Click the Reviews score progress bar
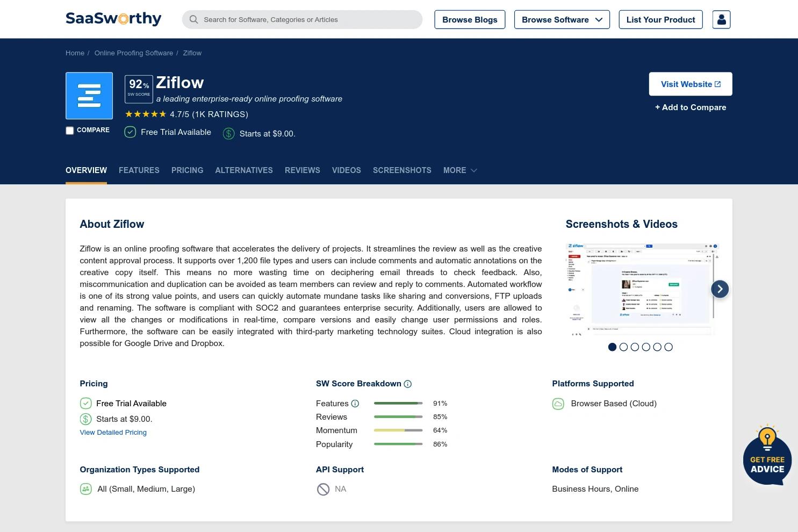This screenshot has width=798, height=532. [398, 417]
